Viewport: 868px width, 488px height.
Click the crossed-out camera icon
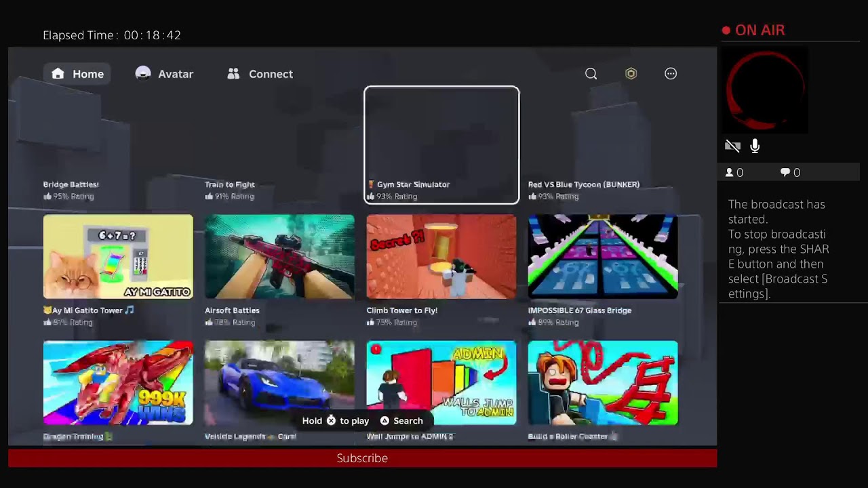(x=732, y=146)
